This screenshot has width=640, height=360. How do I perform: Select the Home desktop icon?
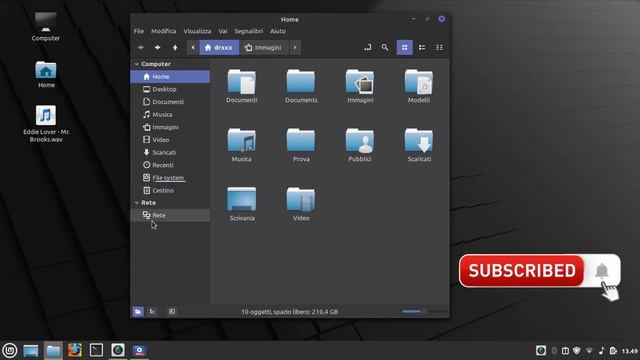coord(46,75)
